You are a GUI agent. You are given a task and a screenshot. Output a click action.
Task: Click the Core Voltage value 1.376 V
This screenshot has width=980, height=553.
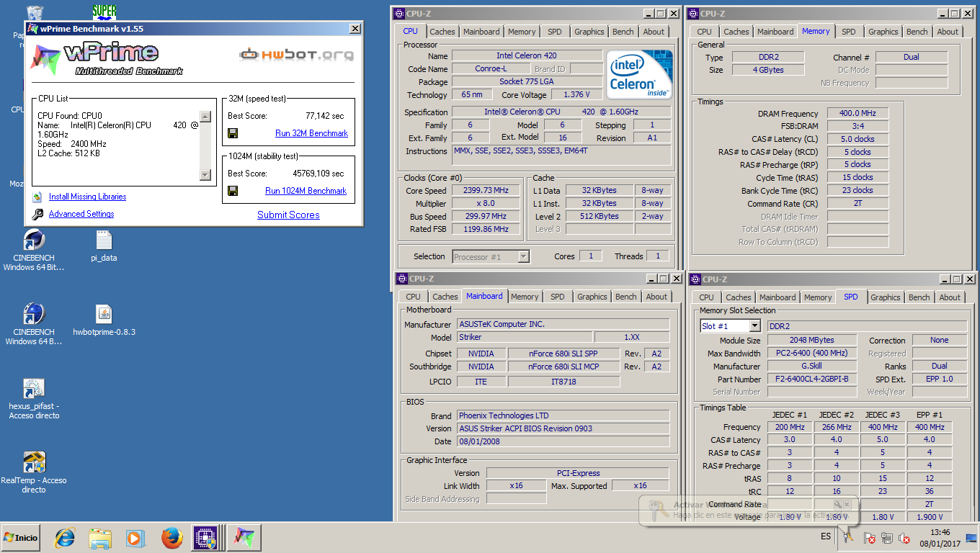[x=577, y=95]
